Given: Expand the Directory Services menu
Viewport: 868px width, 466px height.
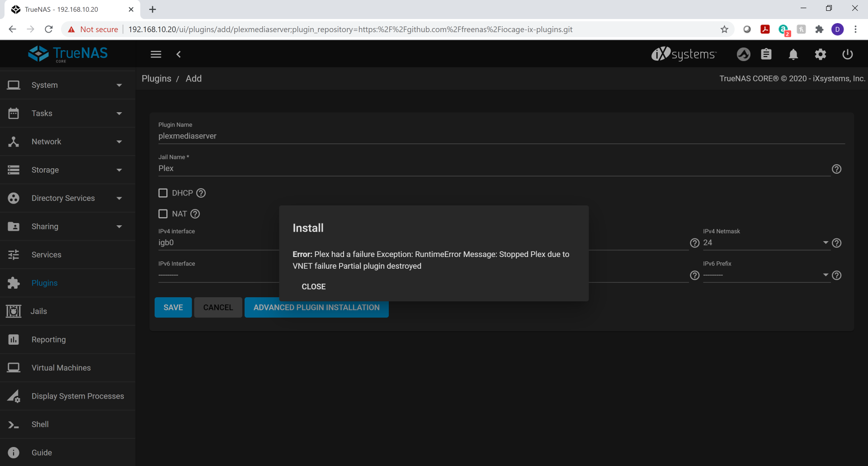Looking at the screenshot, I should coord(68,198).
